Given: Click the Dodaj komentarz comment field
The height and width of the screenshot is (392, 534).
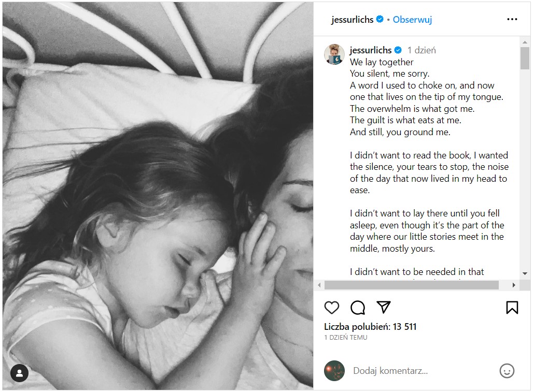Looking at the screenshot, I should pyautogui.click(x=421, y=371).
